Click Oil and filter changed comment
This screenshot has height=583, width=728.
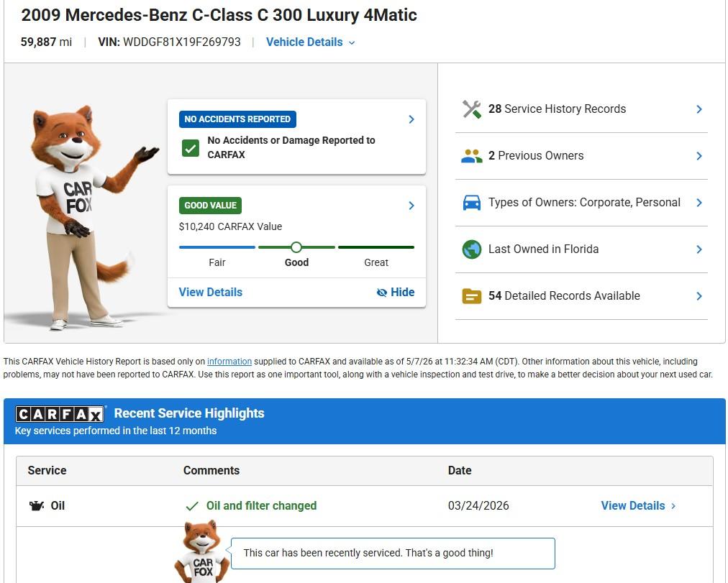pos(261,505)
